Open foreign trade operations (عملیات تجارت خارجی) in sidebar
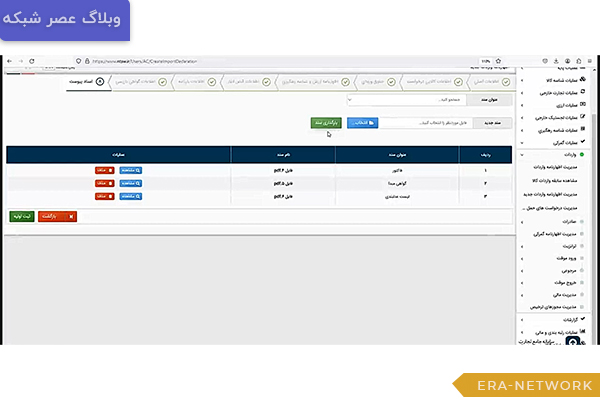 (562, 92)
